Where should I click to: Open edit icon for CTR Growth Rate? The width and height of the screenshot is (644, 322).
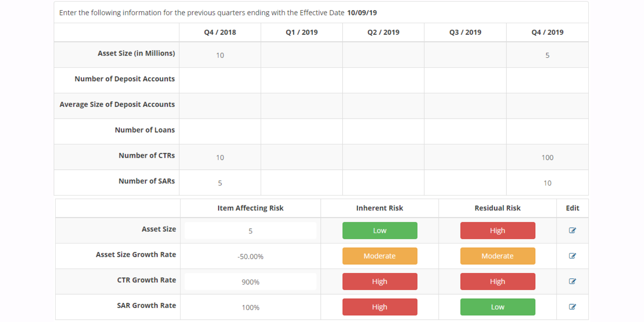tap(572, 281)
